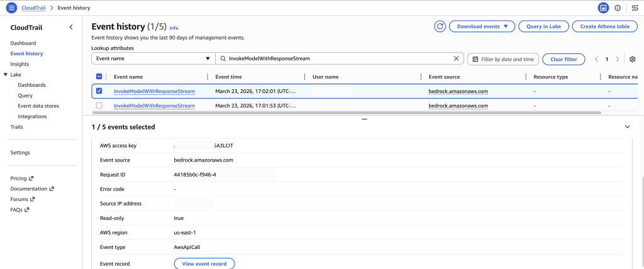This screenshot has height=269, width=644.
Task: Open Event data stores under Lake
Action: 38,106
